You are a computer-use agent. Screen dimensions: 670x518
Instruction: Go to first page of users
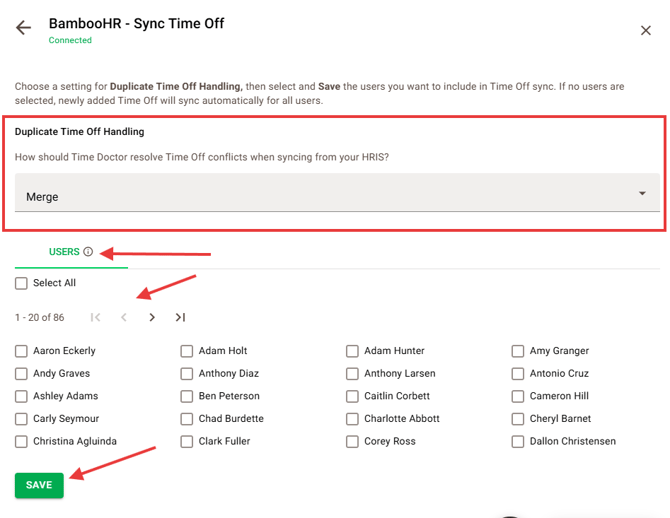pyautogui.click(x=95, y=318)
